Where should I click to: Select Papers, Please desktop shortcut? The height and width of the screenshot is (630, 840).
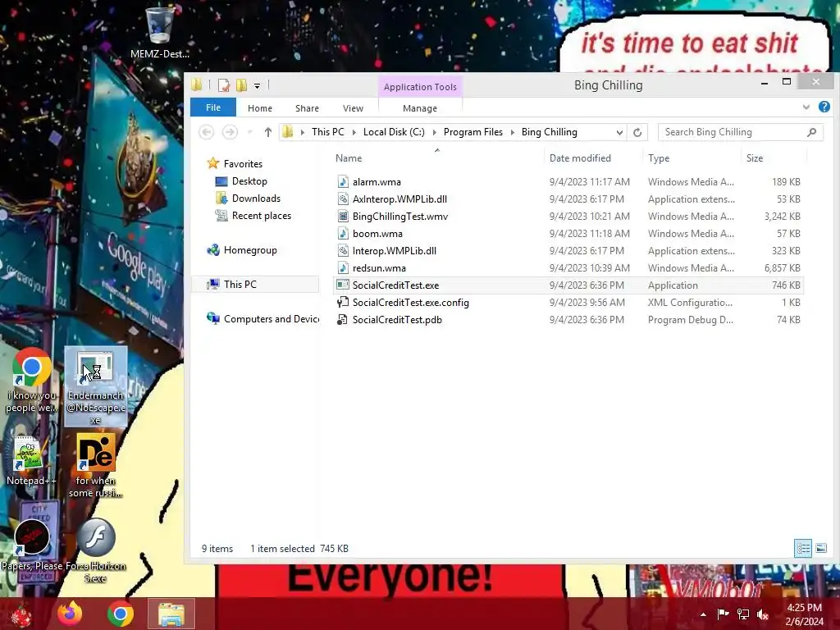pyautogui.click(x=32, y=546)
